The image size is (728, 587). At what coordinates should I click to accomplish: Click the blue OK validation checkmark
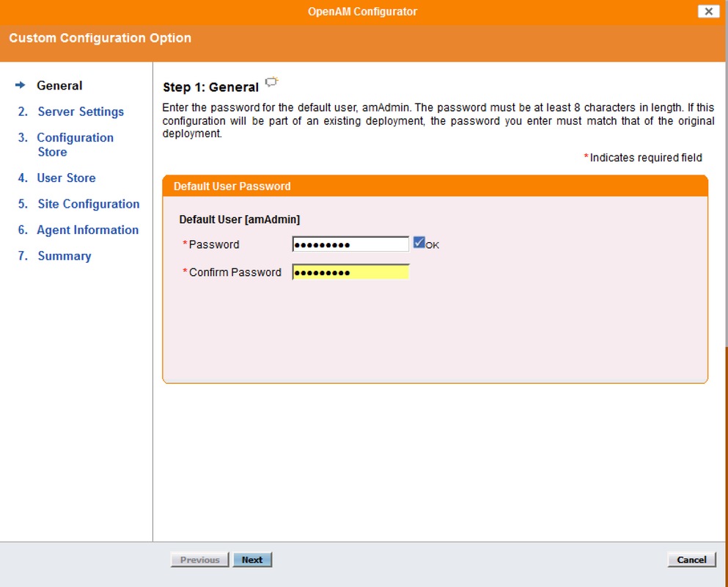tap(419, 243)
